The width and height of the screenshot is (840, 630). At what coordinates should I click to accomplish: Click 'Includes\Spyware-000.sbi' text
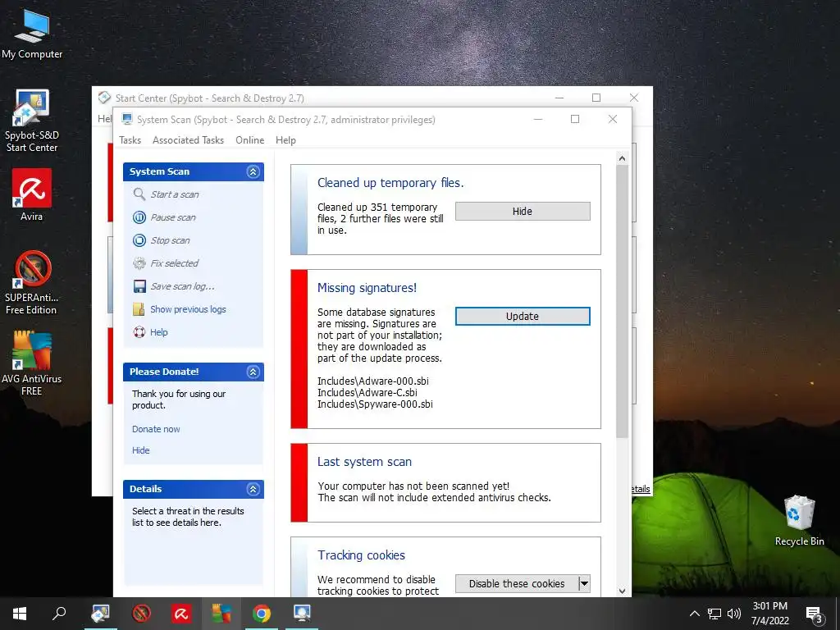(375, 404)
